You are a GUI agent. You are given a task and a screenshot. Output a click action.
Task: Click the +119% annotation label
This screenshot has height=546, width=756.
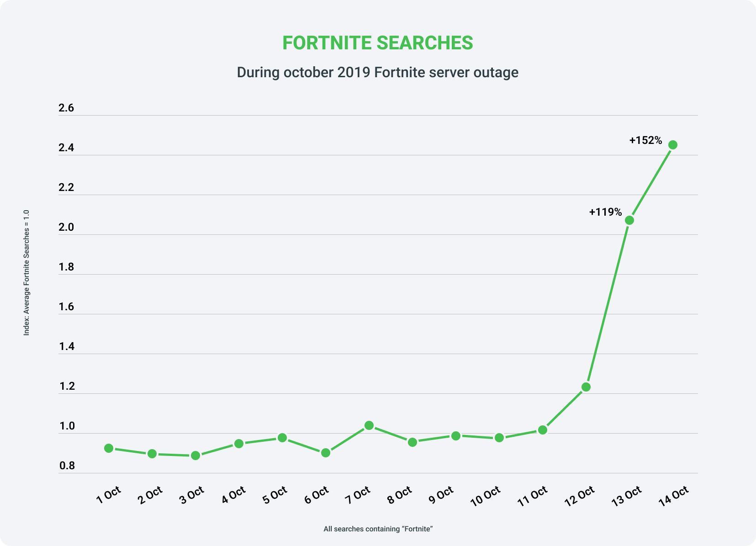click(605, 212)
